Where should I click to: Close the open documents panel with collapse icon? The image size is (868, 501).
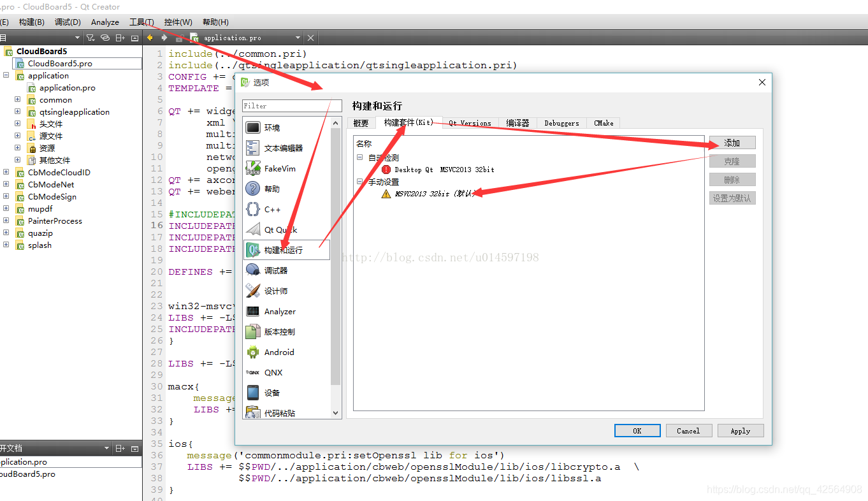point(134,448)
